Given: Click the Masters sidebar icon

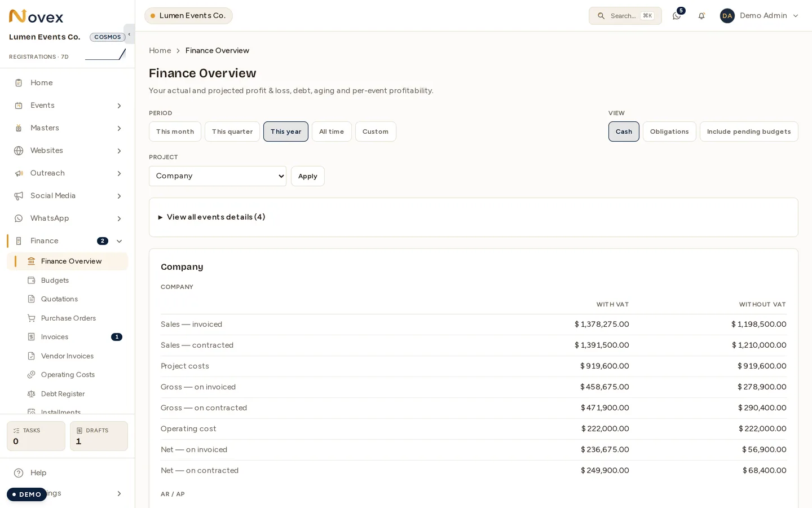Looking at the screenshot, I should point(19,128).
